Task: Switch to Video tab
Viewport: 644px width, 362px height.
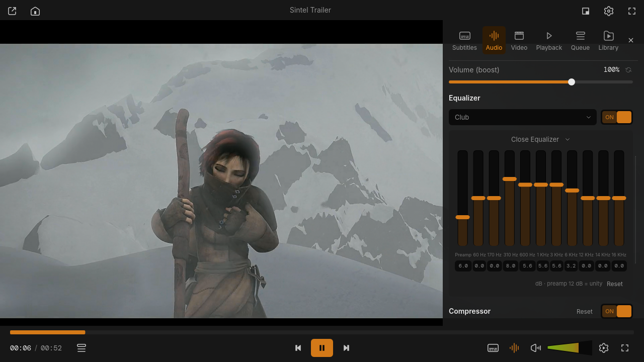Action: tap(519, 41)
